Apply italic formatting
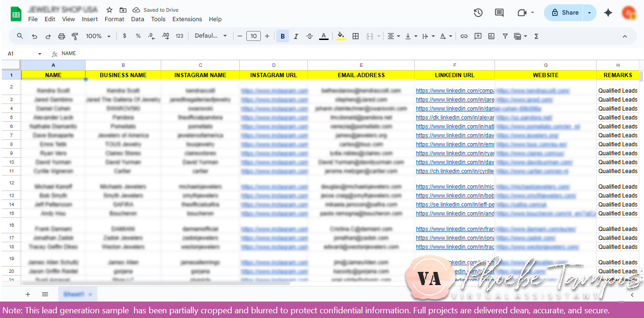Image resolution: width=644 pixels, height=318 pixels. pyautogui.click(x=296, y=36)
